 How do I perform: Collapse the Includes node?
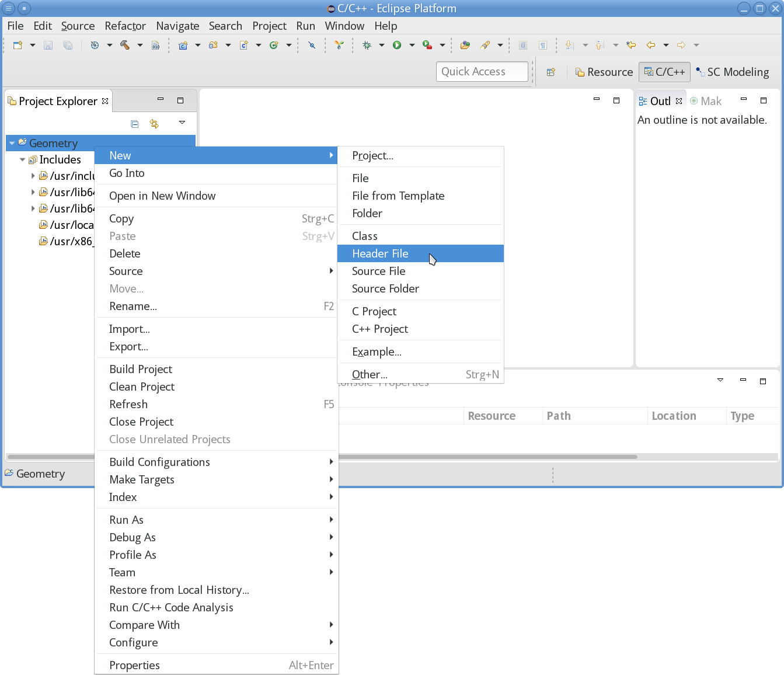[22, 159]
